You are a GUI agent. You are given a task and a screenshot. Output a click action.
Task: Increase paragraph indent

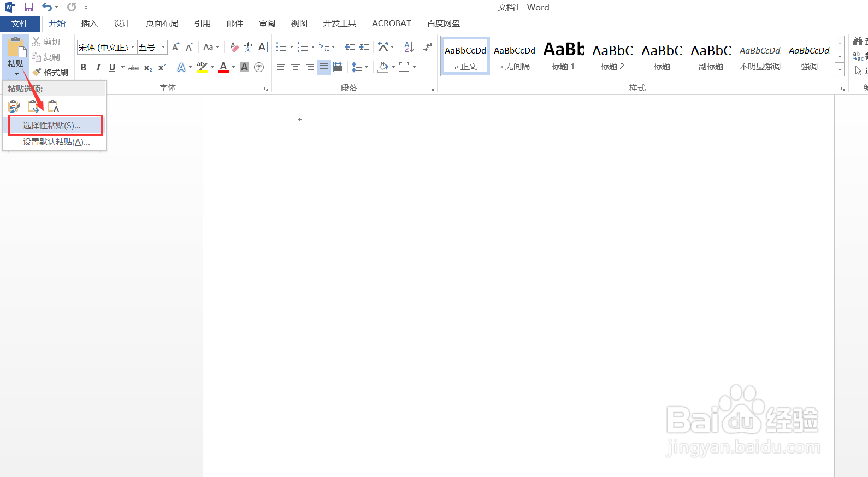[x=364, y=47]
